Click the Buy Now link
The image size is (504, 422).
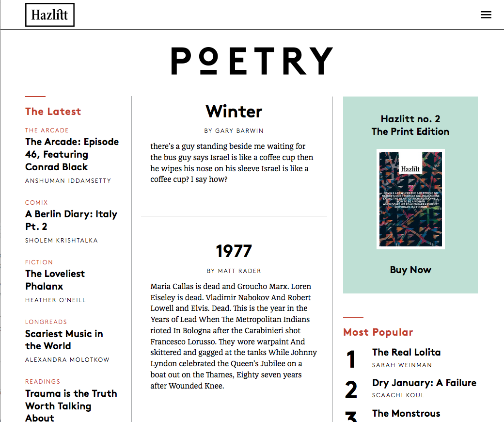(x=410, y=270)
